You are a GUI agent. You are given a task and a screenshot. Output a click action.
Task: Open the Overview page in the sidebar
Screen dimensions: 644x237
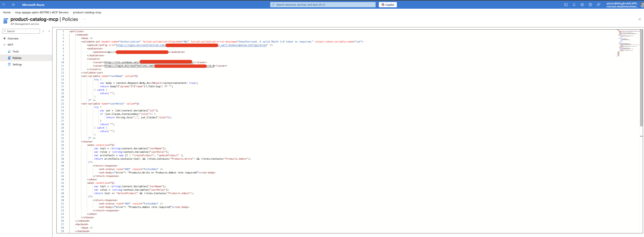(13, 38)
